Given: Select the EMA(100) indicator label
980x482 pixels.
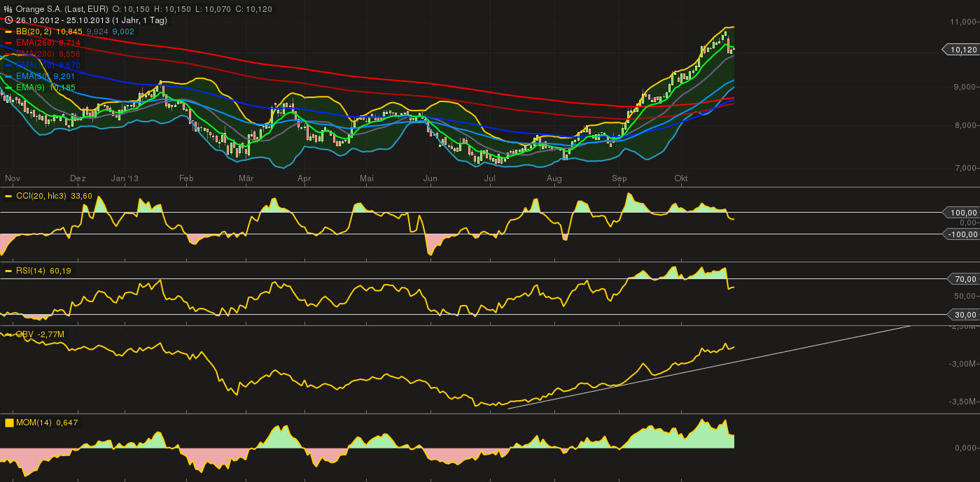Looking at the screenshot, I should pyautogui.click(x=36, y=65).
